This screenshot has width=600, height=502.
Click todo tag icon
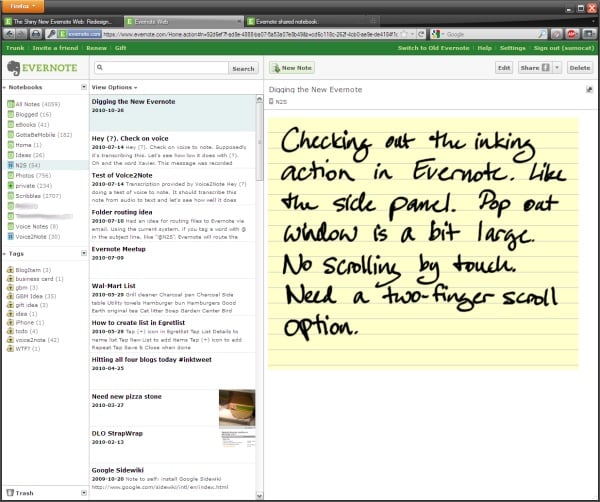pos(10,331)
